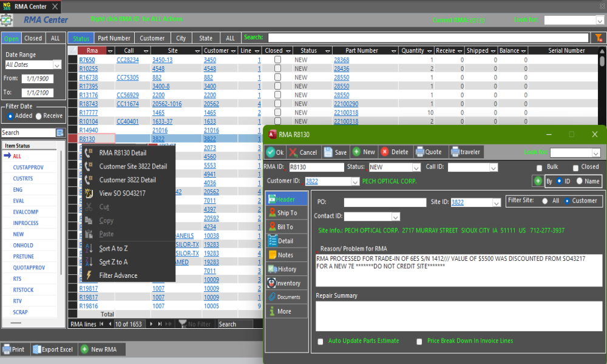
Task: Select the Name radio button
Action: pyautogui.click(x=579, y=181)
